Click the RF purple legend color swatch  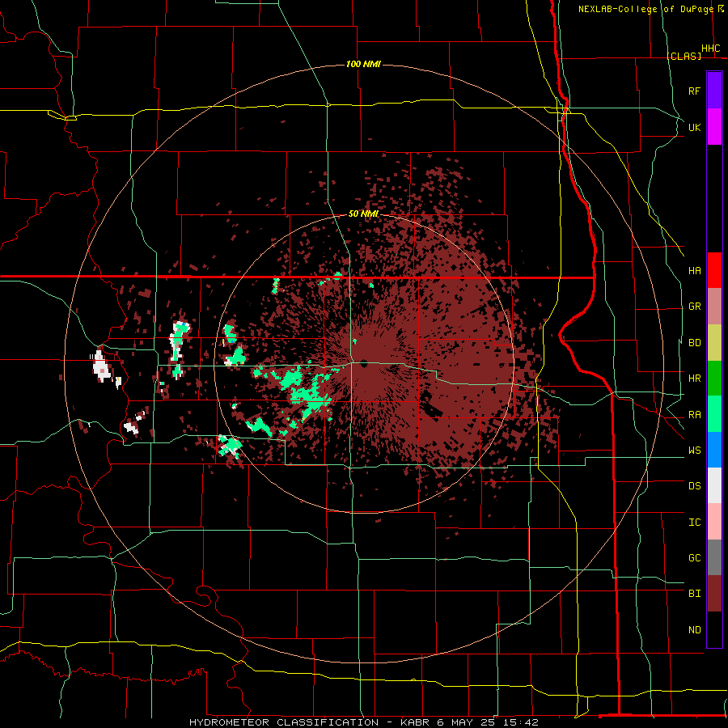click(x=714, y=91)
